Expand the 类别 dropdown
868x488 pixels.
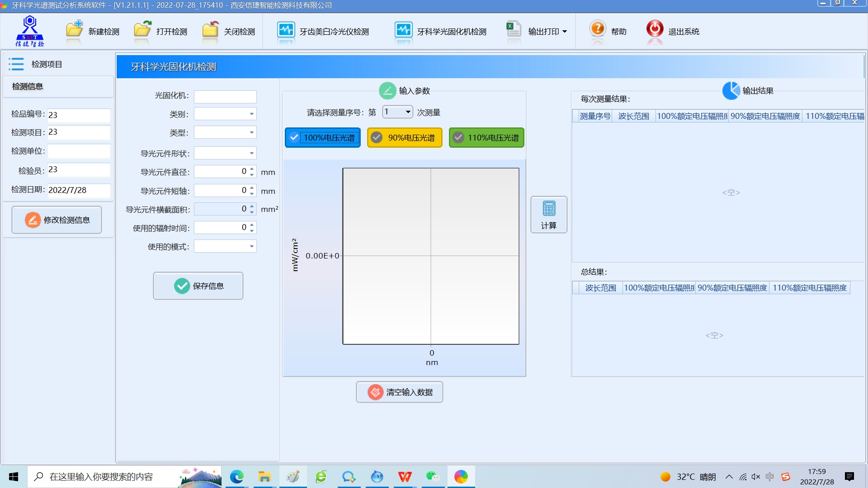point(252,114)
